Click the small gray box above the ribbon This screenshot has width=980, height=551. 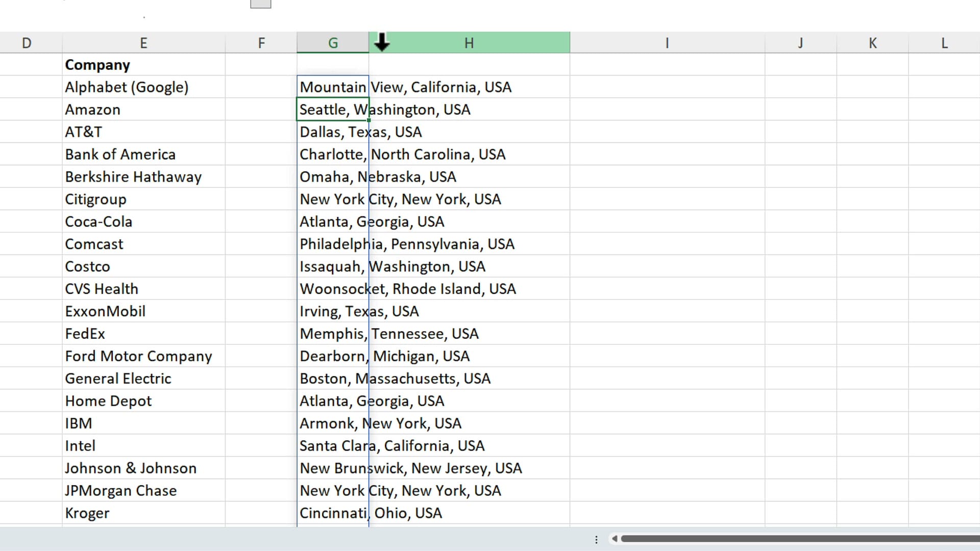tap(260, 4)
